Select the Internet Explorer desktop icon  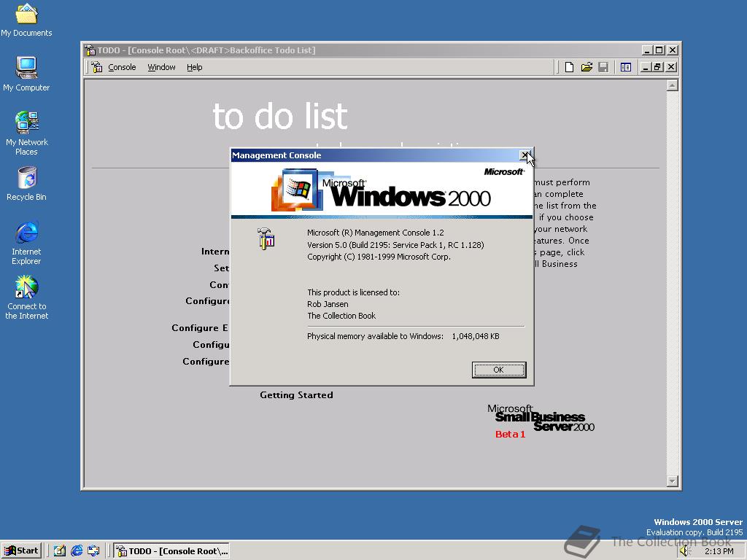coord(27,243)
